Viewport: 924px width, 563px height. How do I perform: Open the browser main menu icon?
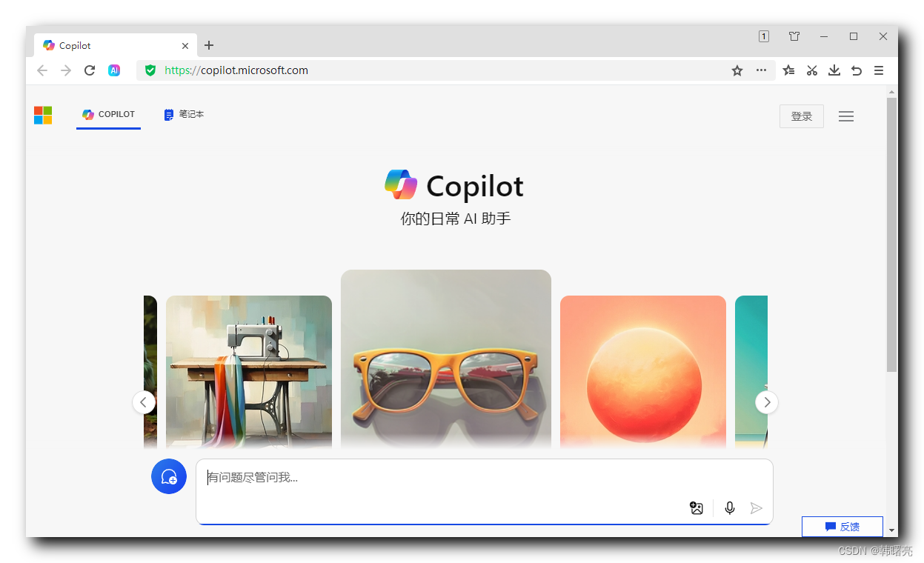[879, 70]
